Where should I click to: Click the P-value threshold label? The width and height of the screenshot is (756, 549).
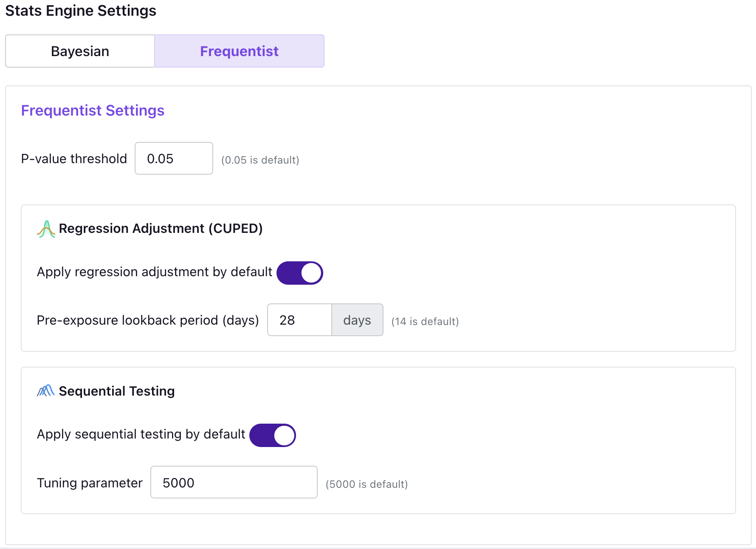[x=74, y=158]
